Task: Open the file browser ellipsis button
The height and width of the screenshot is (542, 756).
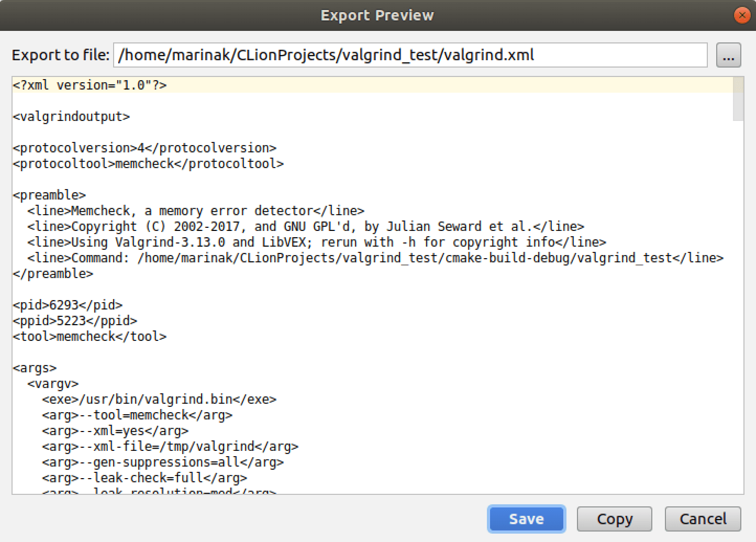Action: pos(728,55)
